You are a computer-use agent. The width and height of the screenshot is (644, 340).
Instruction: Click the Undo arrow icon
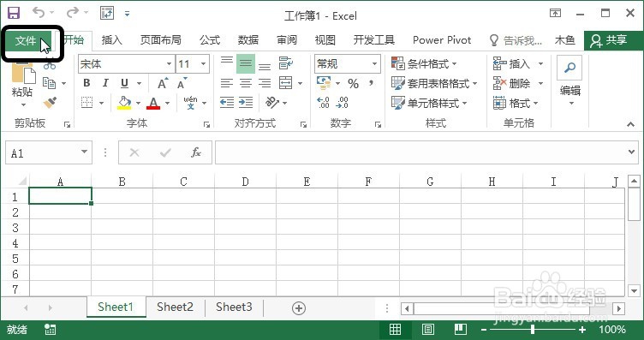point(39,13)
